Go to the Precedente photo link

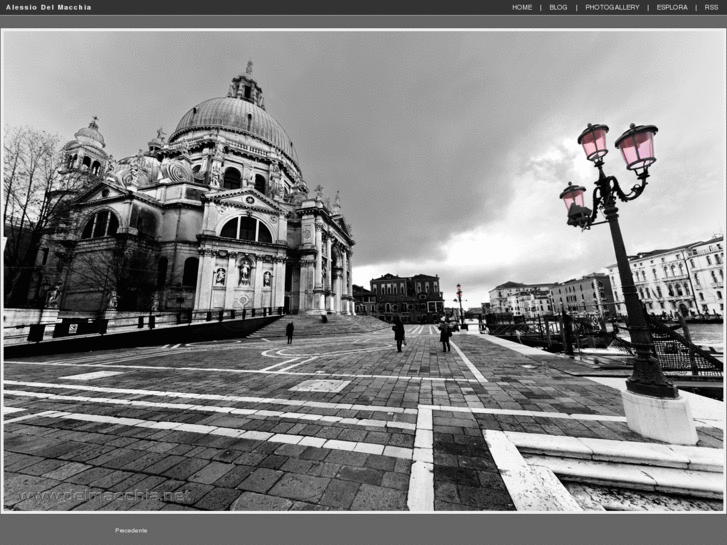pos(131,530)
